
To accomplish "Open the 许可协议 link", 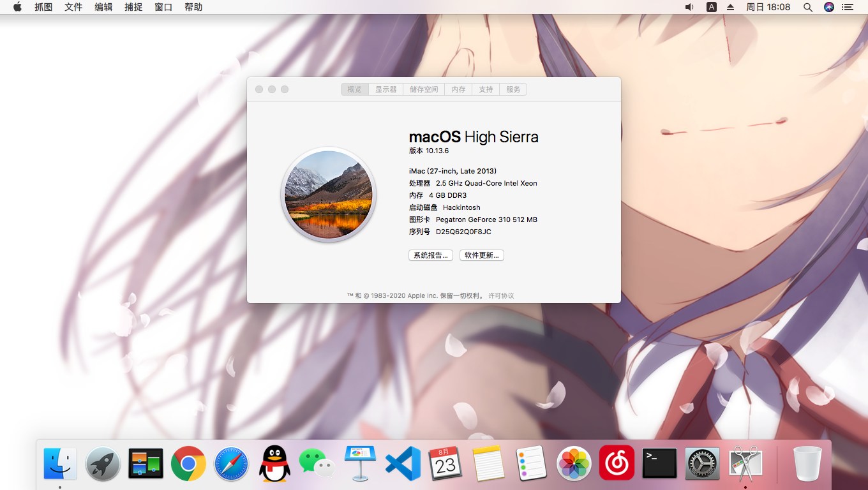I will click(x=501, y=296).
